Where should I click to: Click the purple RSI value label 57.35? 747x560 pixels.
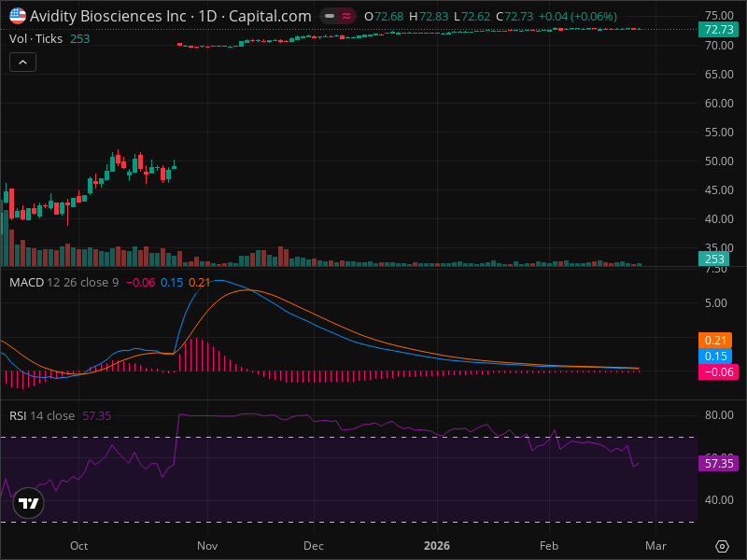coord(718,463)
